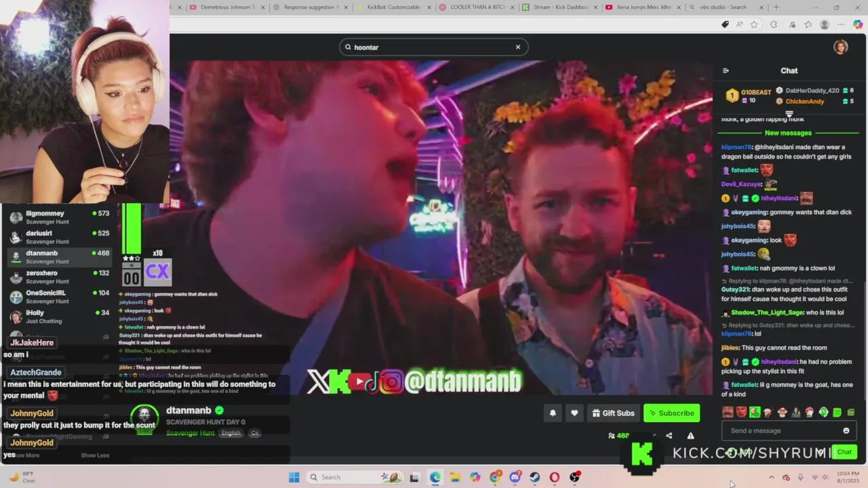Click the Scavenger Hunt category link

pyautogui.click(x=190, y=433)
